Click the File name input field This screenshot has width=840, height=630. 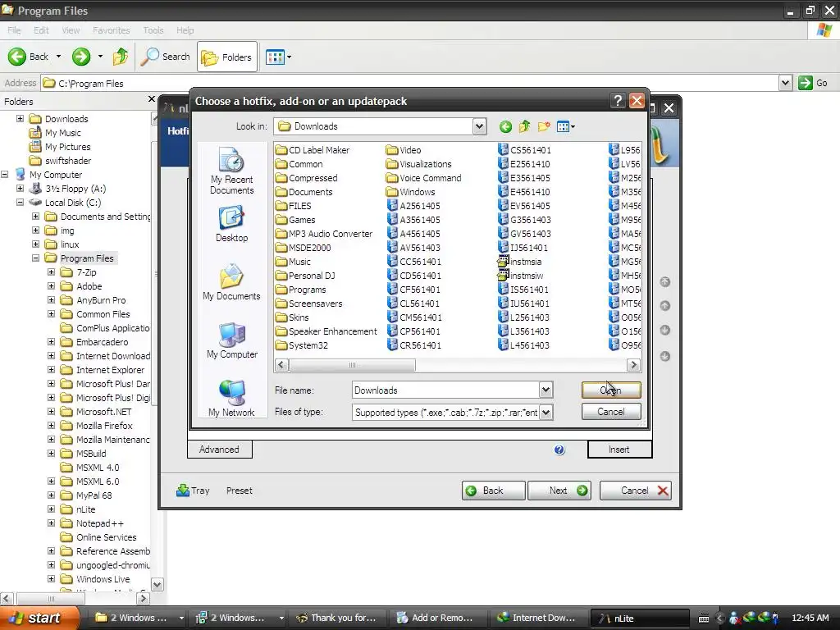click(x=445, y=390)
